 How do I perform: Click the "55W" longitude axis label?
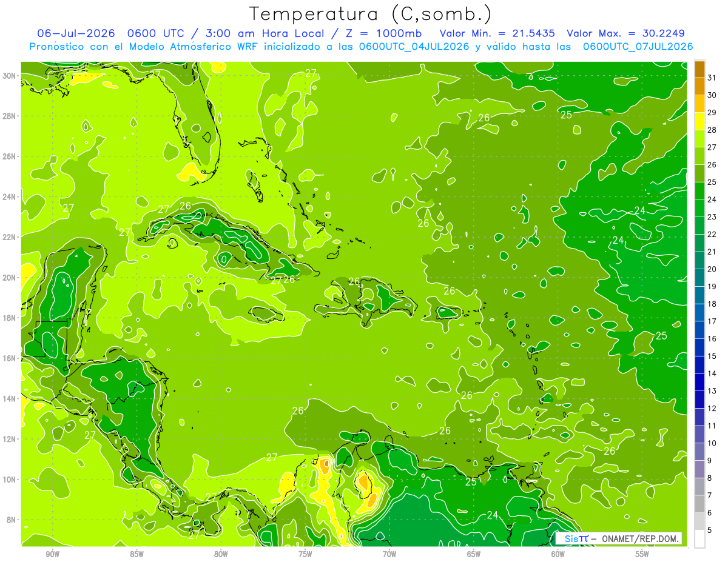pos(642,554)
